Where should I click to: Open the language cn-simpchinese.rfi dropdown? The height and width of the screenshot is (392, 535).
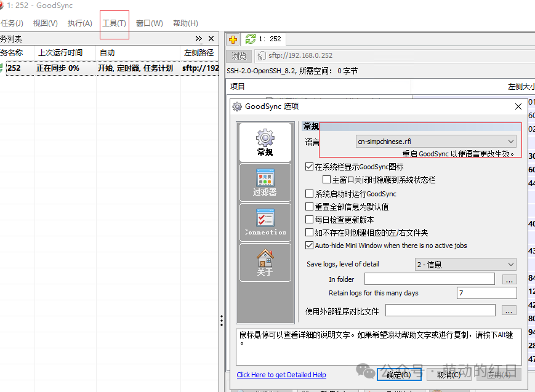tap(436, 142)
